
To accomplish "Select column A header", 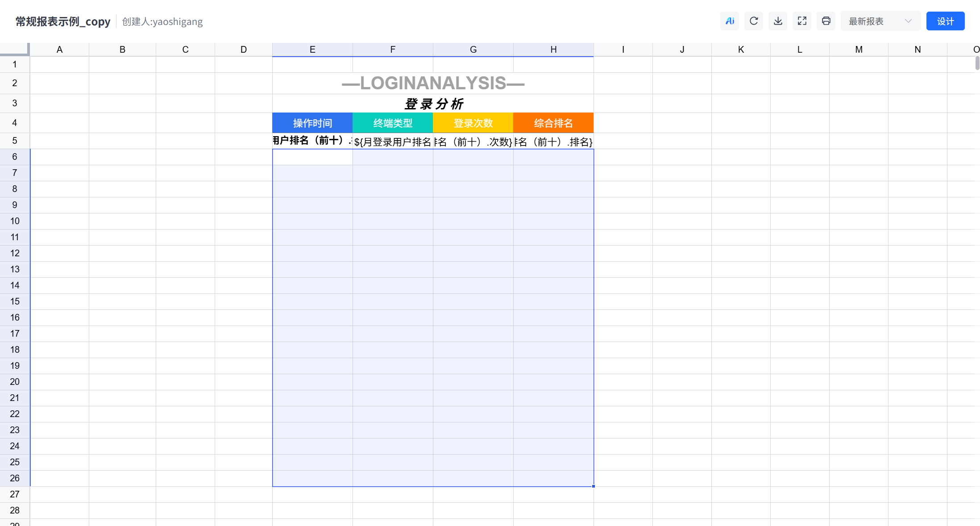I will point(59,50).
